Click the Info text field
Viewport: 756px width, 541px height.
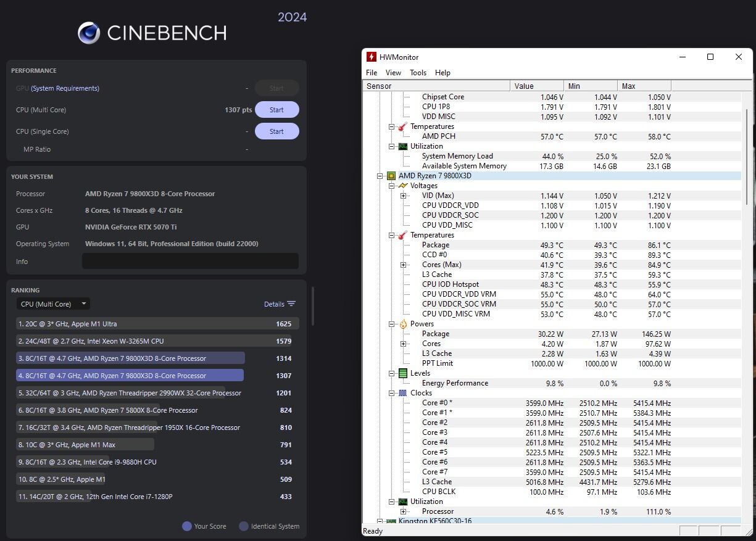click(190, 262)
